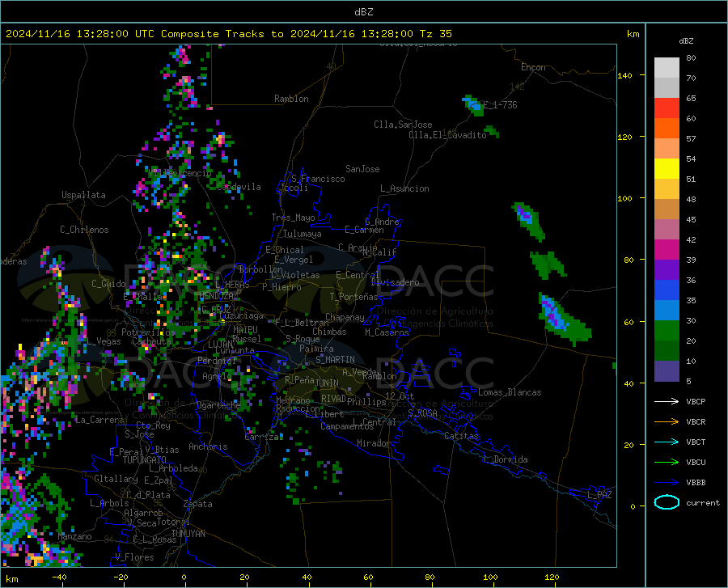Screen dimensions: 728x588
Task: Click the 'LUJAN' map label
Action: (220, 345)
